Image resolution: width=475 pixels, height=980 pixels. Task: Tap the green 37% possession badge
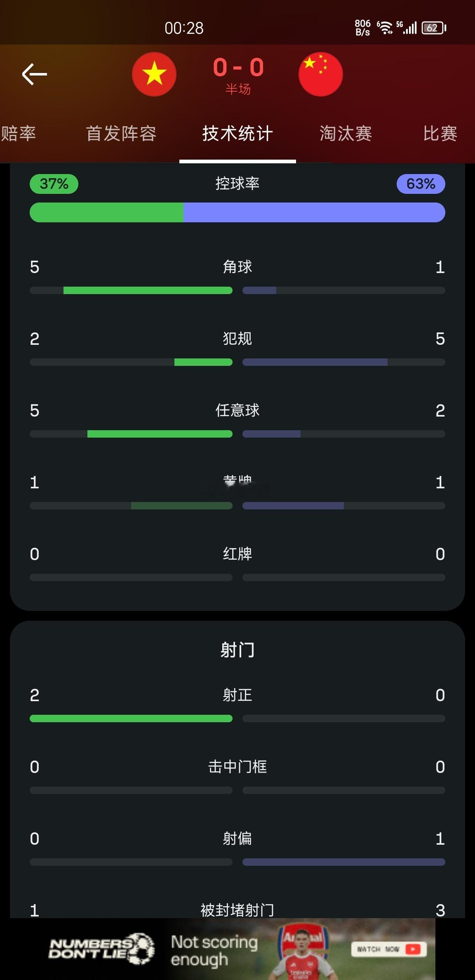pyautogui.click(x=53, y=184)
